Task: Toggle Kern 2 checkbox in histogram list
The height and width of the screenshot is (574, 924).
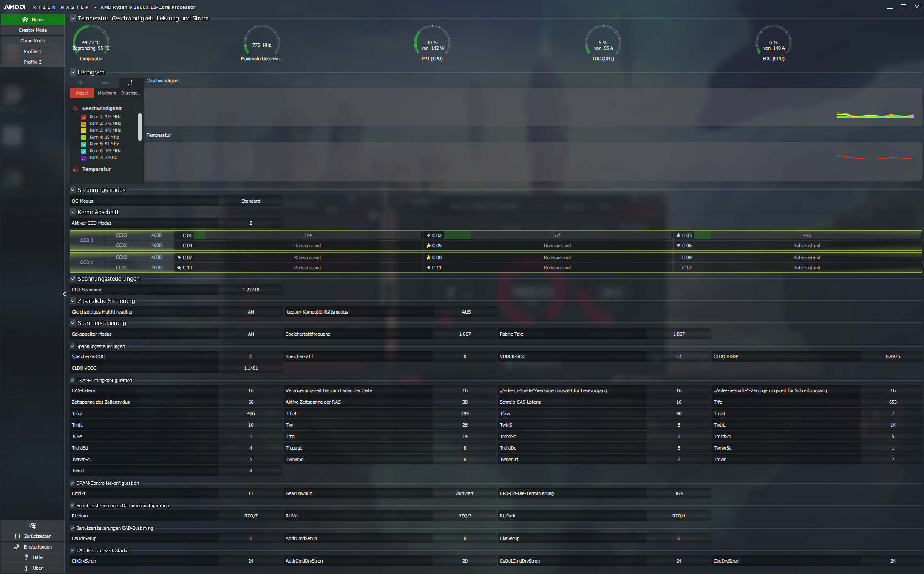Action: coord(84,124)
